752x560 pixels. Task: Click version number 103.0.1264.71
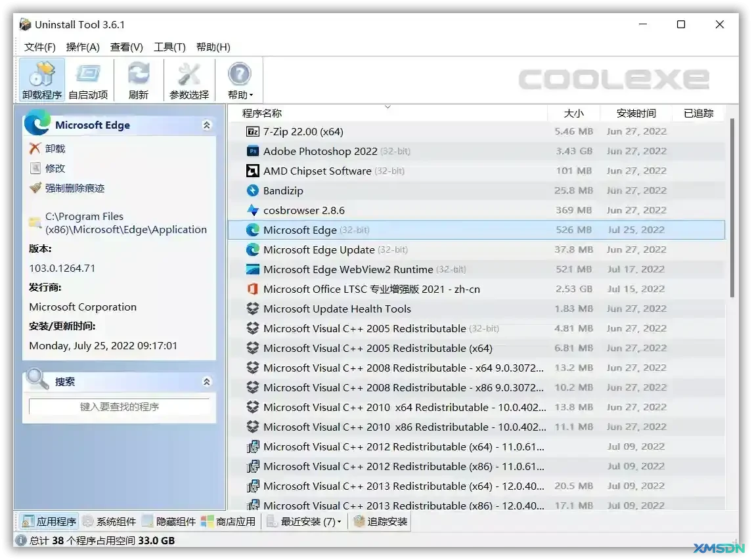(x=62, y=268)
